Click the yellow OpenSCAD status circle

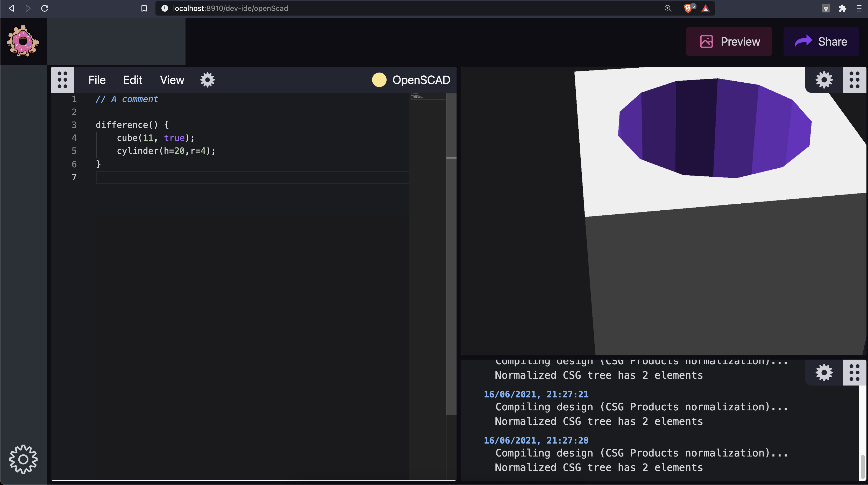379,80
